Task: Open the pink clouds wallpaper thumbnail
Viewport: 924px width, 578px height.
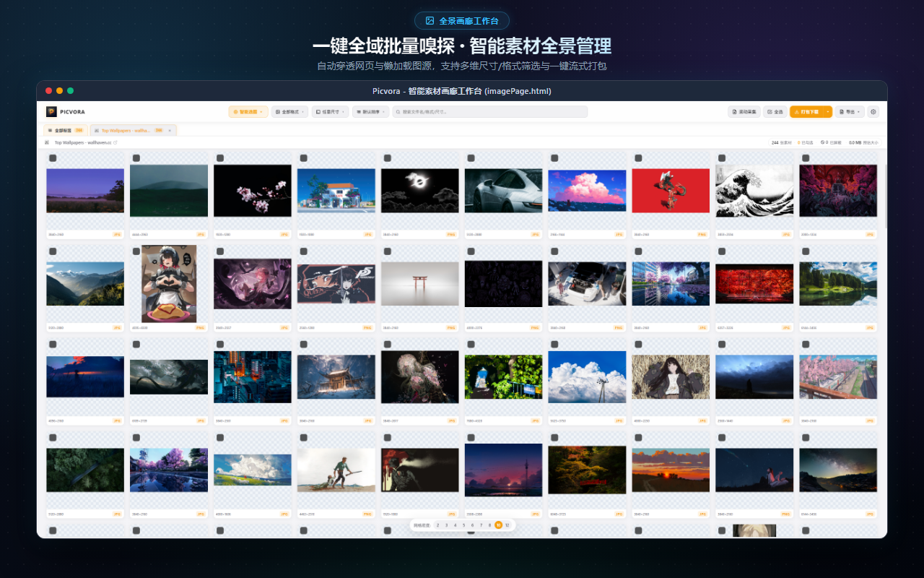Action: point(587,191)
